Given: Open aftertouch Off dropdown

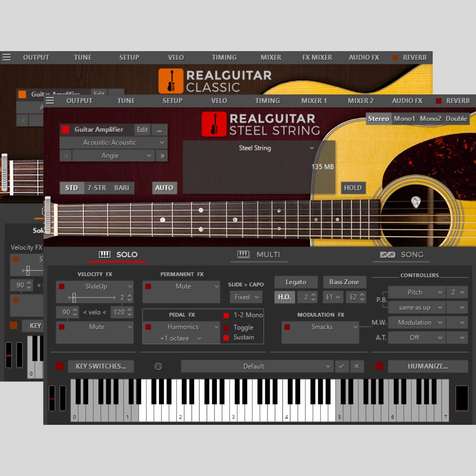Looking at the screenshot, I should pos(416,338).
